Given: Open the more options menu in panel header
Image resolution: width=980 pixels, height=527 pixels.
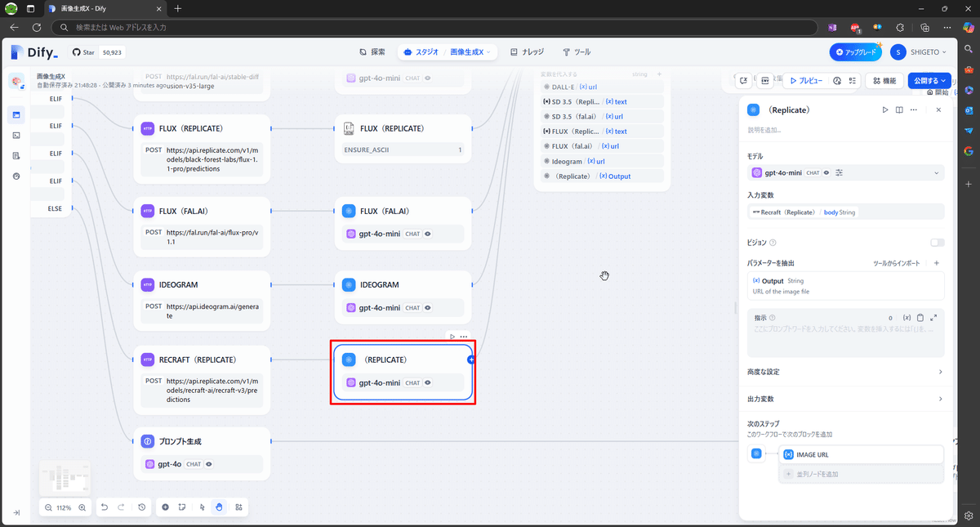Looking at the screenshot, I should coord(914,109).
